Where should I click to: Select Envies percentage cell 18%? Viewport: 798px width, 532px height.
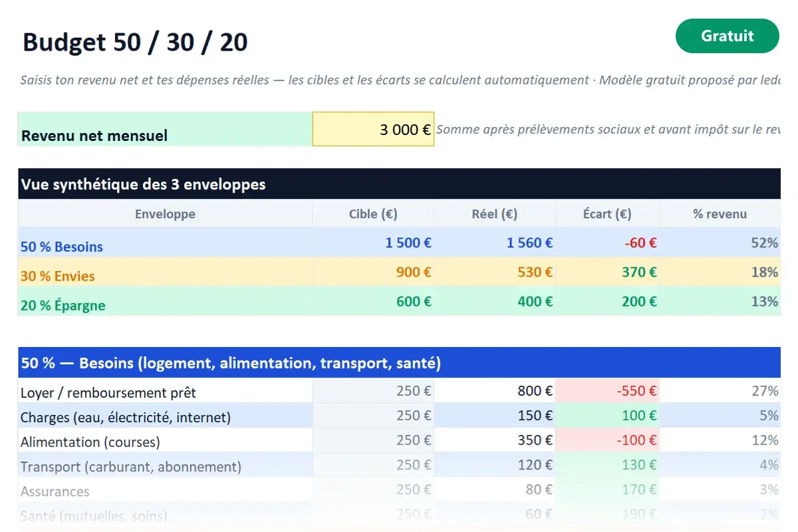pos(720,272)
